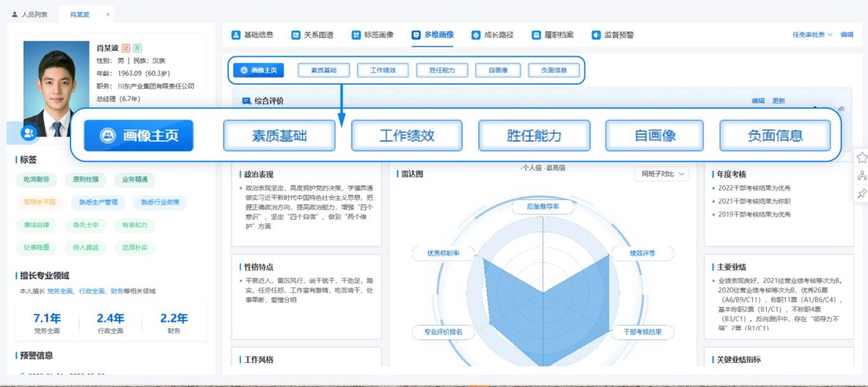
Task: Click the 基础信息 tab icon
Action: (x=236, y=35)
